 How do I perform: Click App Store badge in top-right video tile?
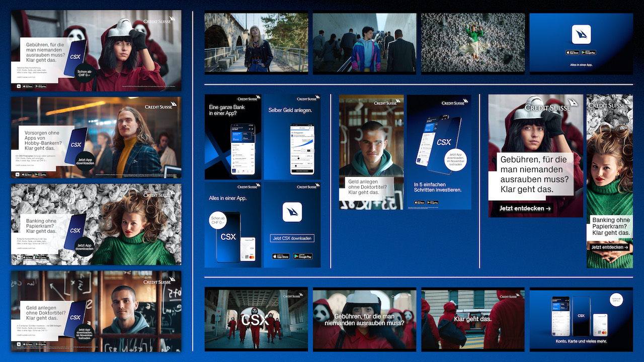pos(573,52)
